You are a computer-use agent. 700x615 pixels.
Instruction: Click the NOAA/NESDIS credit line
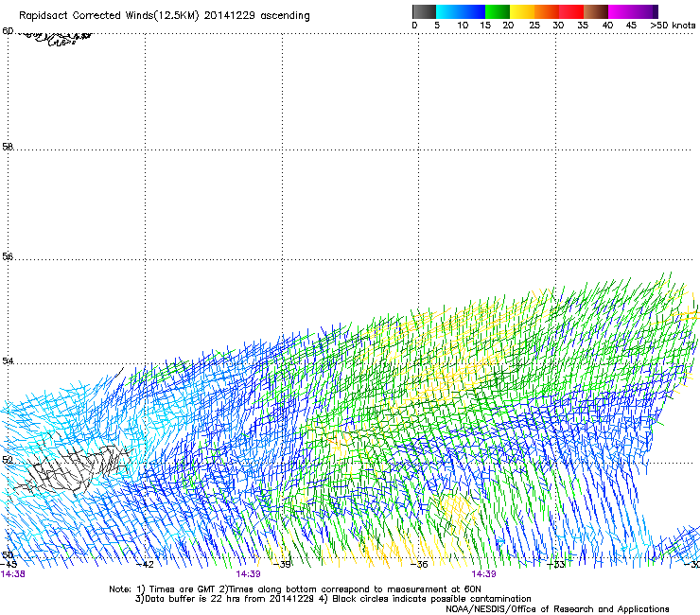(557, 609)
